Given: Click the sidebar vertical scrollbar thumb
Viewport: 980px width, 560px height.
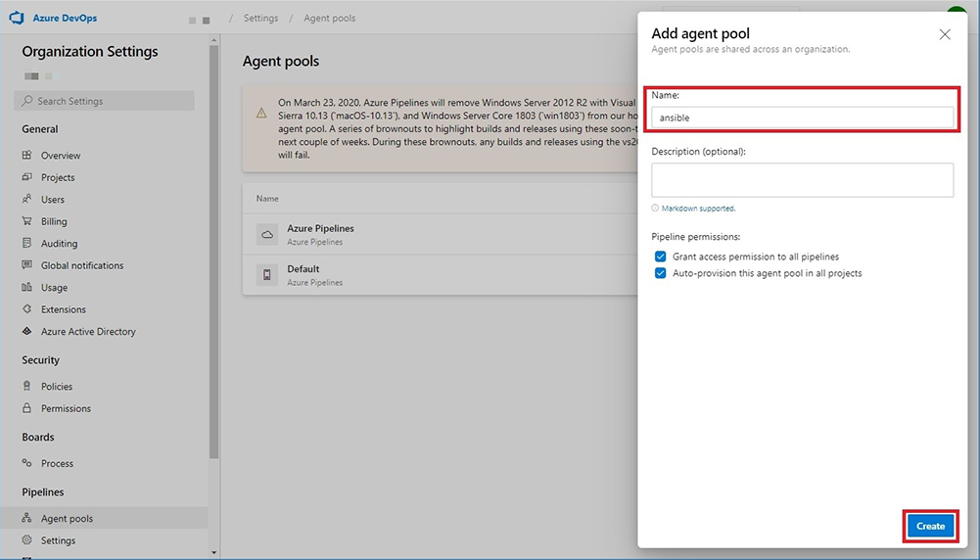Looking at the screenshot, I should tap(213, 252).
